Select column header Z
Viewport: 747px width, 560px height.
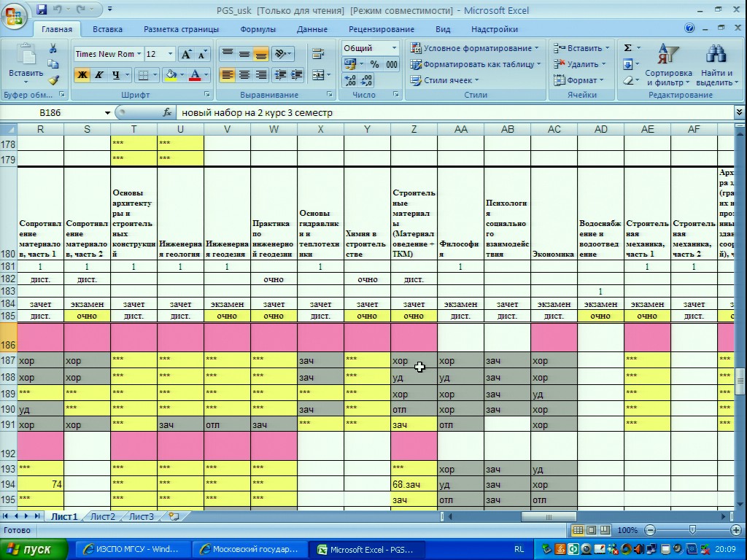tap(414, 129)
